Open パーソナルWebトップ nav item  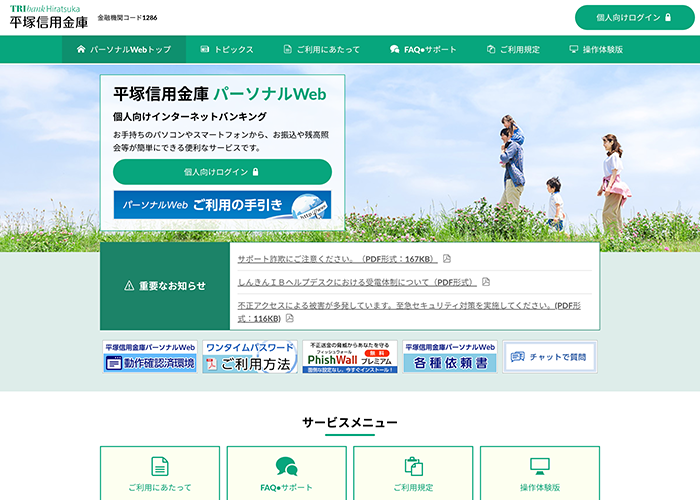pyautogui.click(x=124, y=49)
